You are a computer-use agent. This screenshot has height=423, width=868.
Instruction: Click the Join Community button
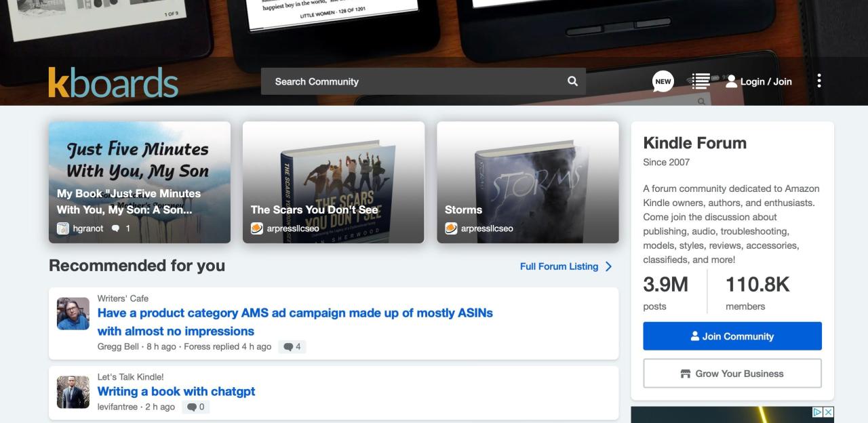click(x=732, y=336)
